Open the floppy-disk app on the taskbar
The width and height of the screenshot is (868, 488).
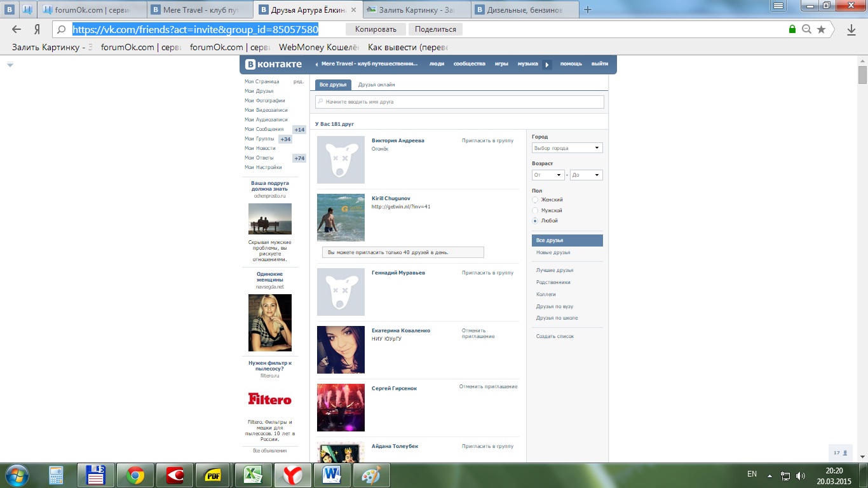(x=95, y=475)
